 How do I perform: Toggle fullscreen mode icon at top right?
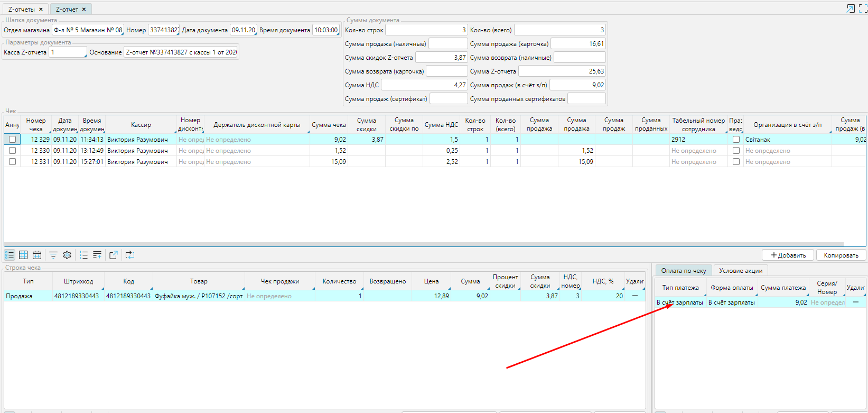point(862,8)
